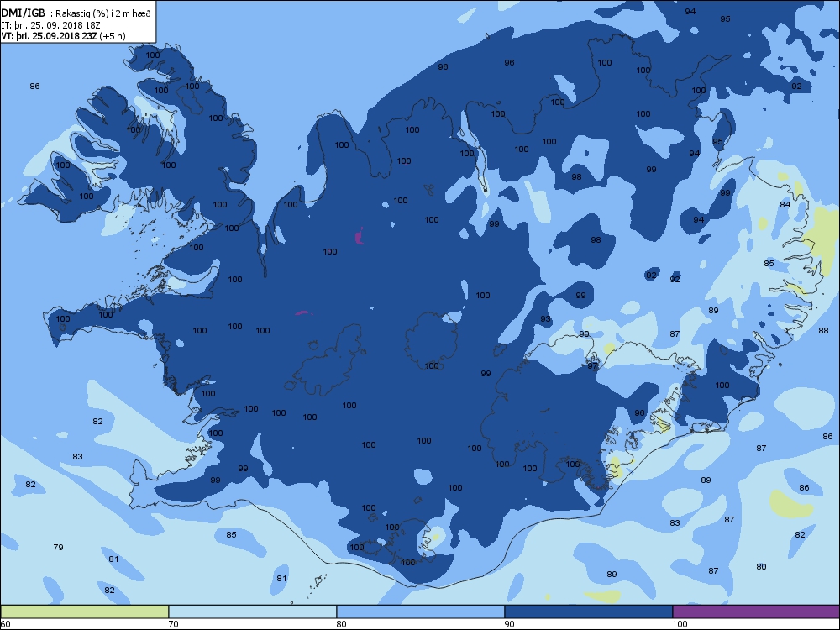Select the "Rakastig (%) í 2 m hæð" heading
This screenshot has height=630, width=840.
pyautogui.click(x=103, y=13)
